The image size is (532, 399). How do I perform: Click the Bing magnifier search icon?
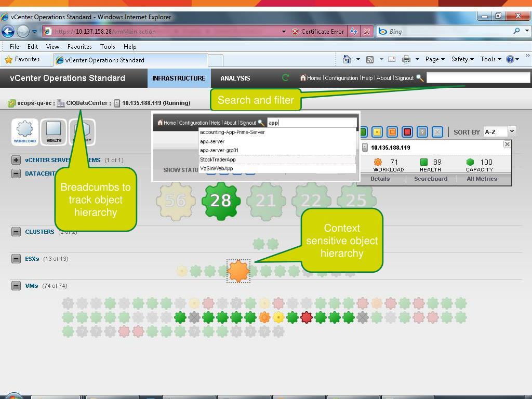point(517,31)
